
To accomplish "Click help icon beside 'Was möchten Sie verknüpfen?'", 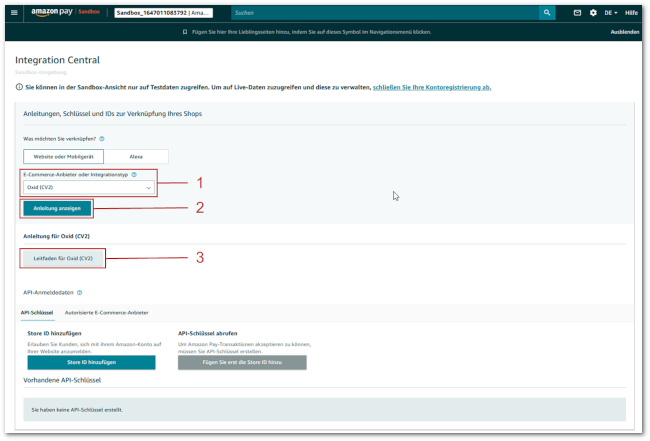I will point(102,139).
